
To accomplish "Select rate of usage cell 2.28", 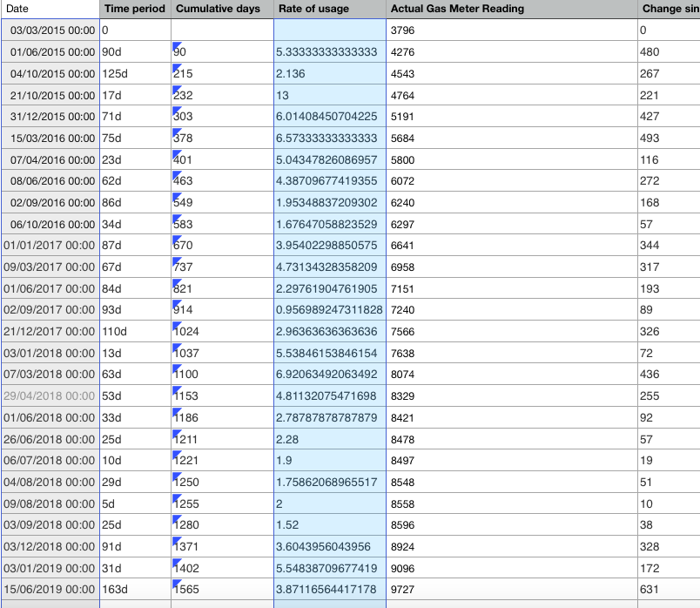I will 330,439.
